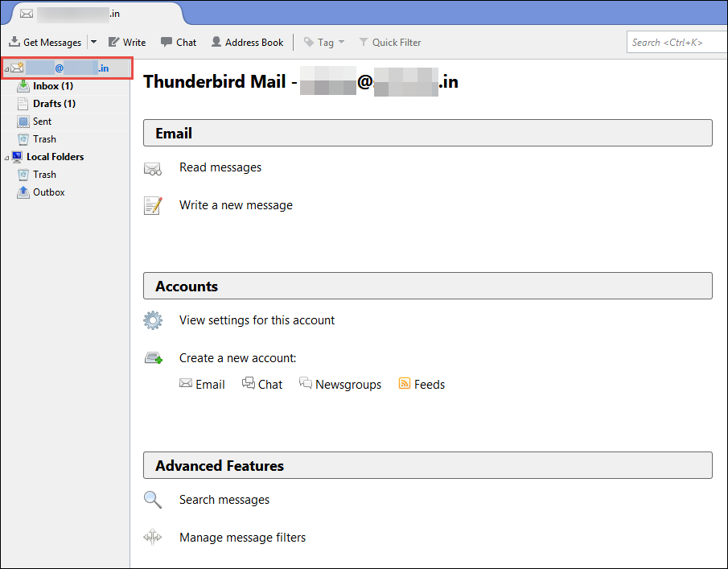
Task: Collapse the email account tree node
Action: pyautogui.click(x=6, y=69)
